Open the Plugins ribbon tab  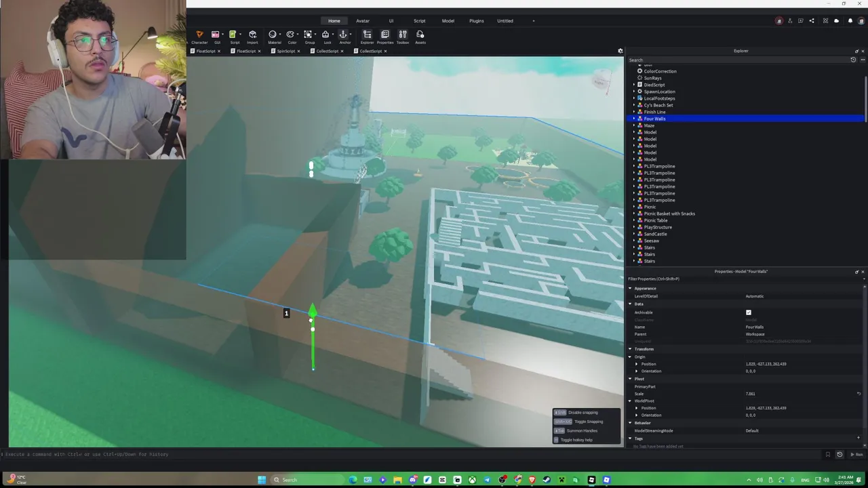click(477, 21)
